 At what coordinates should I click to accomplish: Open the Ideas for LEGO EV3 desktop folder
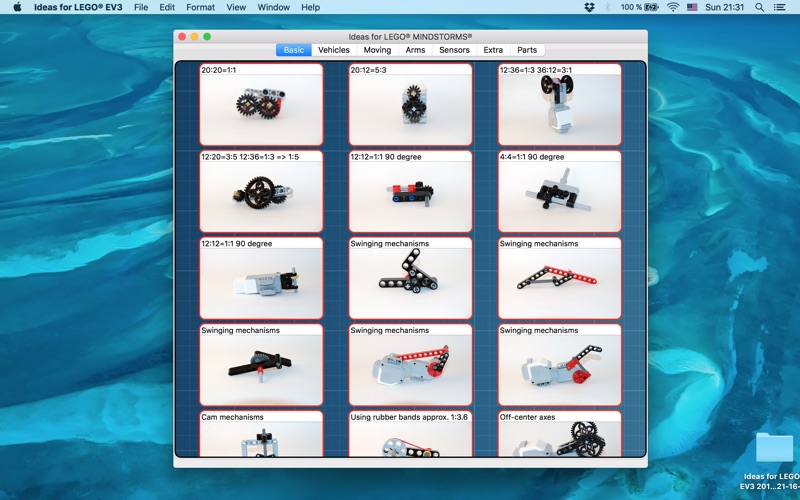[x=774, y=448]
